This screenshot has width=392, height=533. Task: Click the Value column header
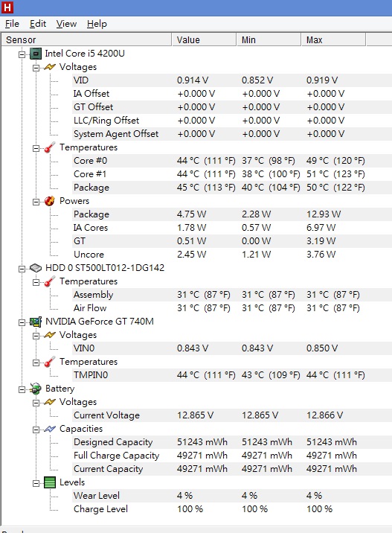204,39
